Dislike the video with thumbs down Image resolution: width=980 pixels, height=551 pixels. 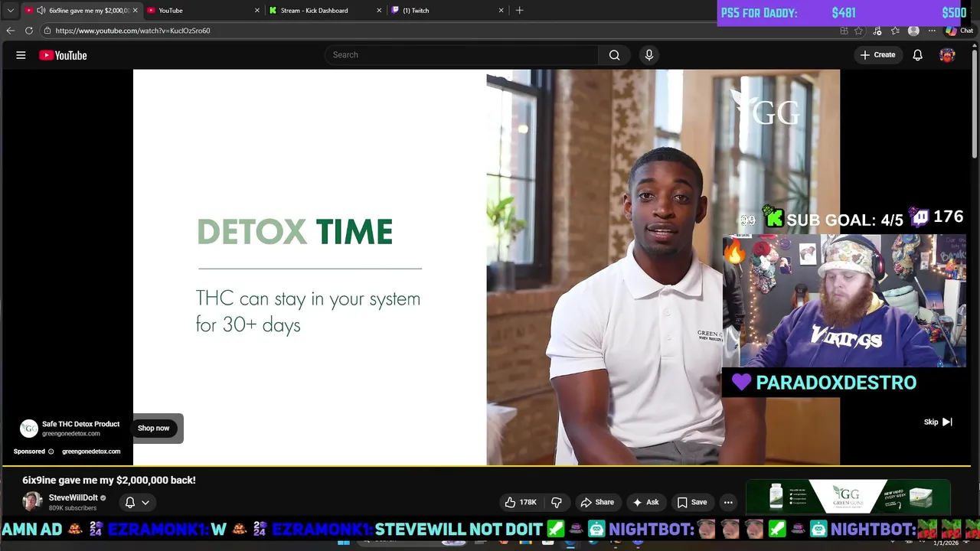[557, 502]
